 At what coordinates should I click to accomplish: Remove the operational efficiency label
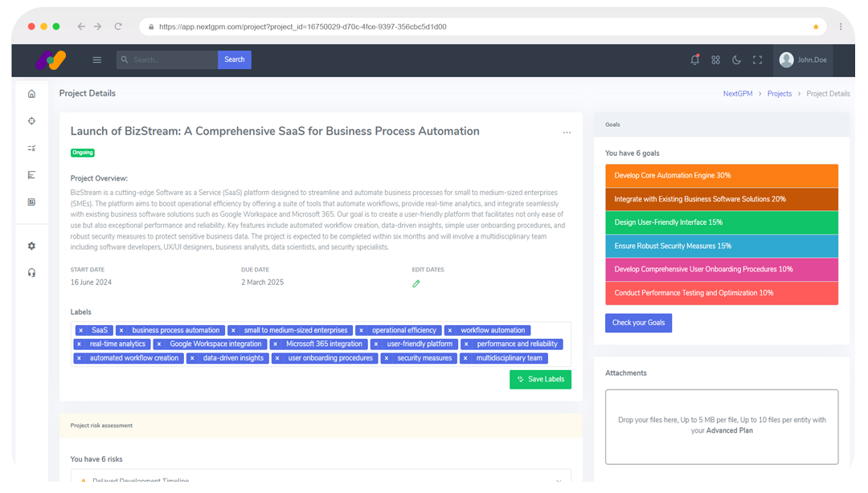361,330
